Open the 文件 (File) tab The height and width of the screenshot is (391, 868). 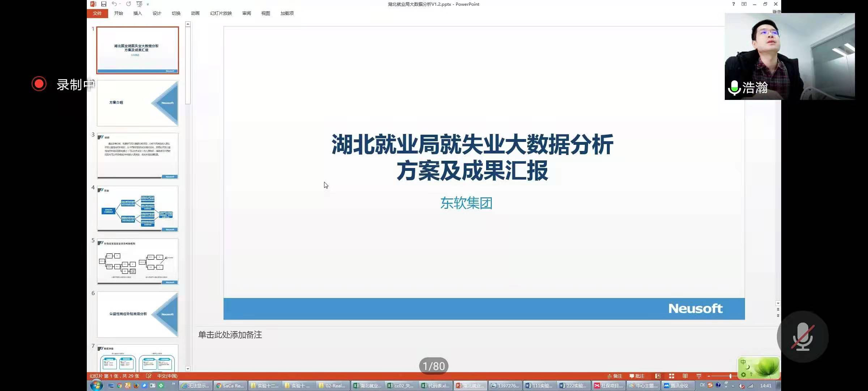click(97, 13)
